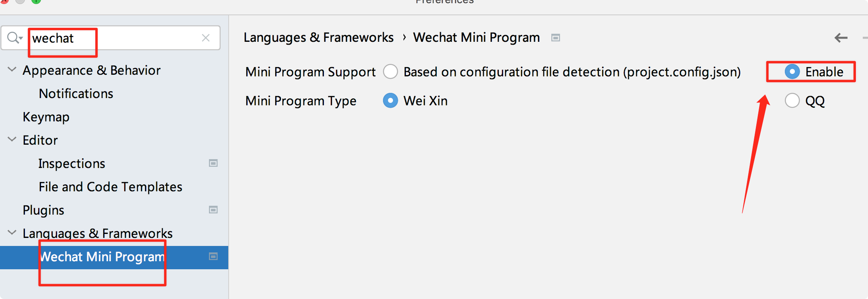Choose Wei Xin mini program type

391,100
